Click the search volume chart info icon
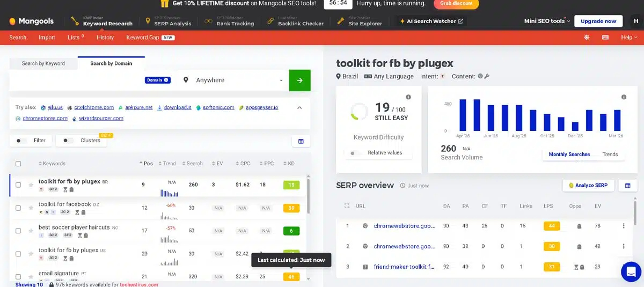 tap(624, 97)
